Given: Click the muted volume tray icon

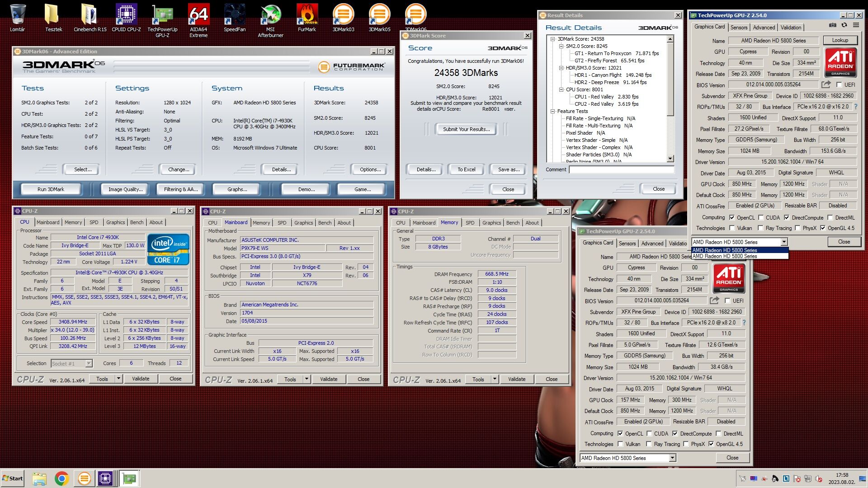Looking at the screenshot, I should (819, 479).
